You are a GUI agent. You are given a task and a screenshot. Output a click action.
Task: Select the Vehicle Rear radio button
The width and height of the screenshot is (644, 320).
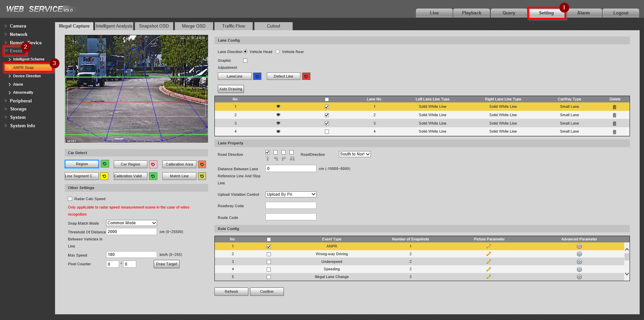coord(278,52)
